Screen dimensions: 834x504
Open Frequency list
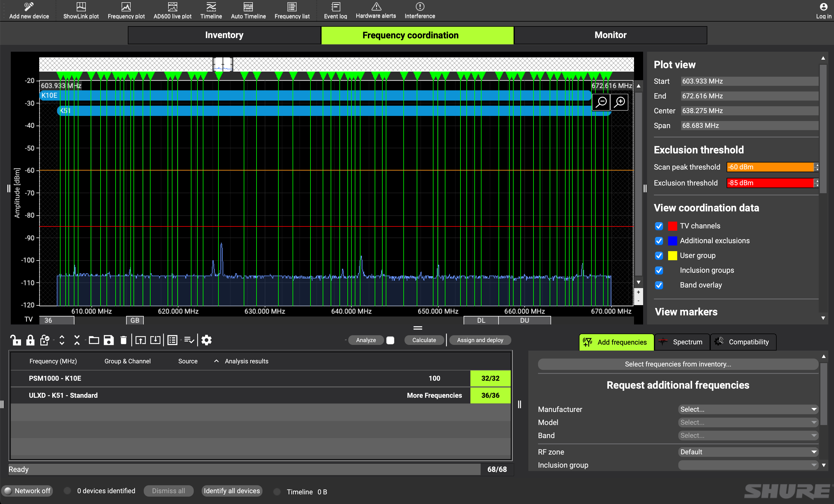(x=292, y=10)
